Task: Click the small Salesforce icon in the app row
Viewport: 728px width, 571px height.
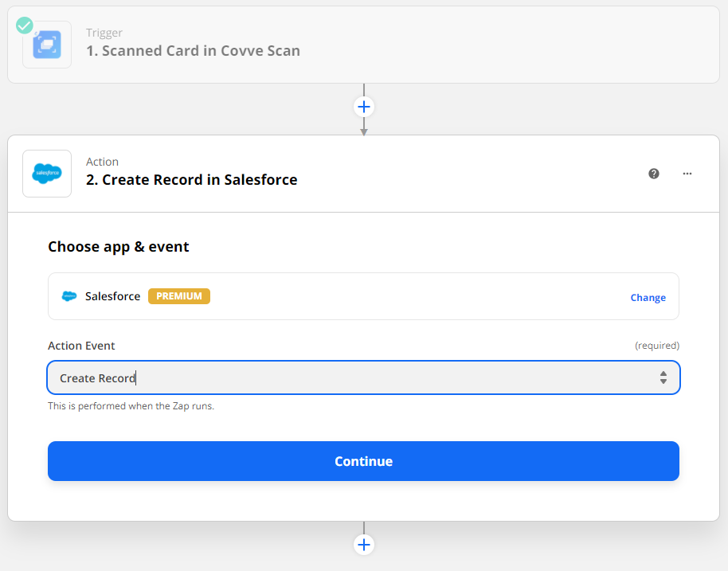Action: coord(69,296)
